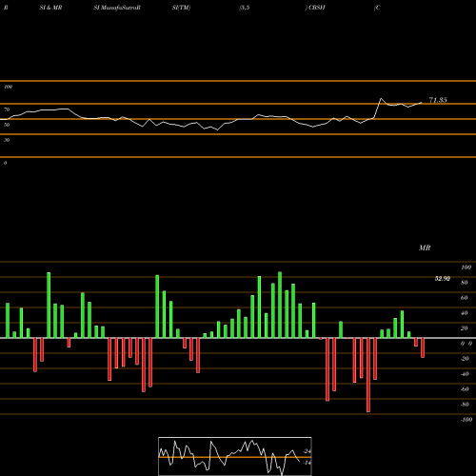The width and height of the screenshot is (476, 476).
Task: Select the CBSH ticker text in header
Action: (x=317, y=8)
